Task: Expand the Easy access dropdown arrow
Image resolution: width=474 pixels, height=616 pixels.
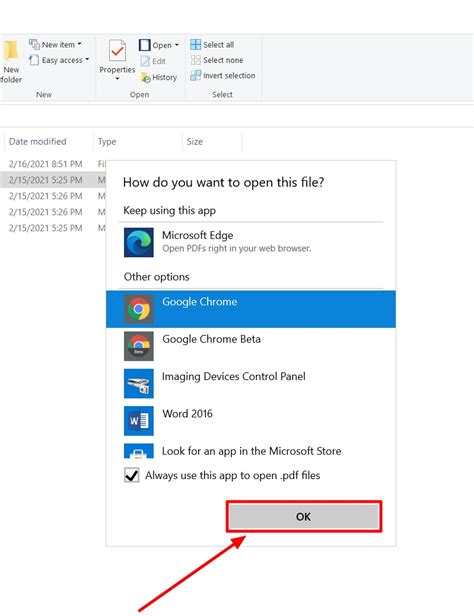Action: [x=87, y=60]
